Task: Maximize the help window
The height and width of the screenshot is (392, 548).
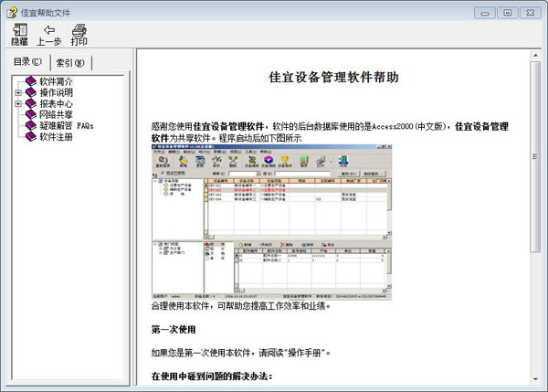Action: click(508, 13)
